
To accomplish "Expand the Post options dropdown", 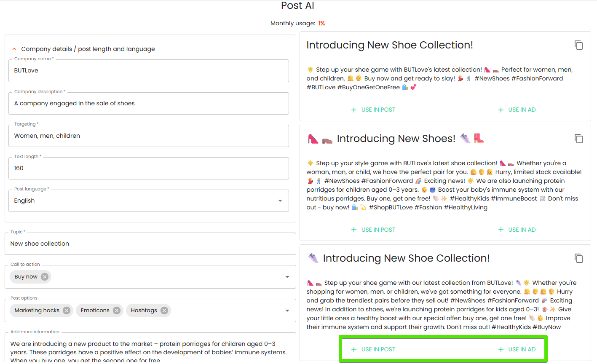I will (287, 310).
